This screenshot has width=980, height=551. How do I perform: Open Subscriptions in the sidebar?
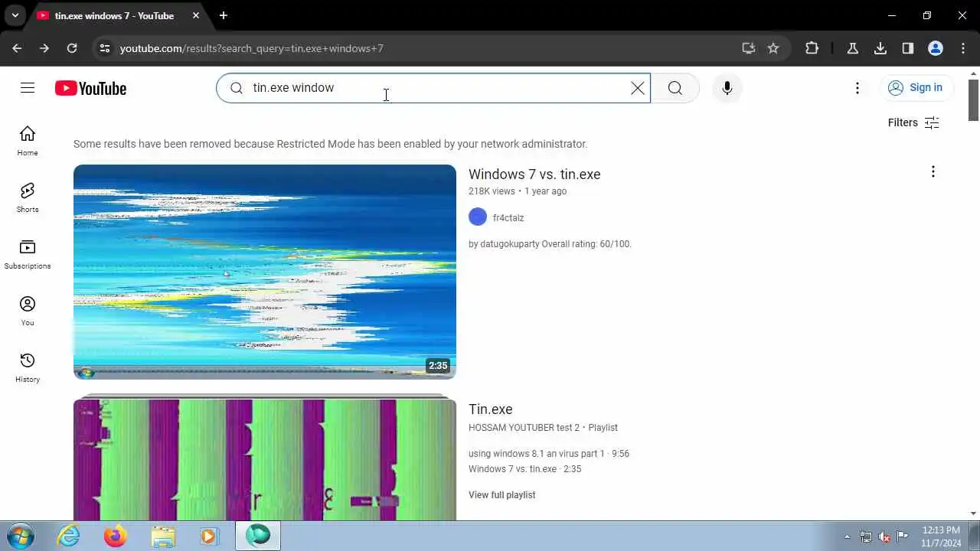28,254
